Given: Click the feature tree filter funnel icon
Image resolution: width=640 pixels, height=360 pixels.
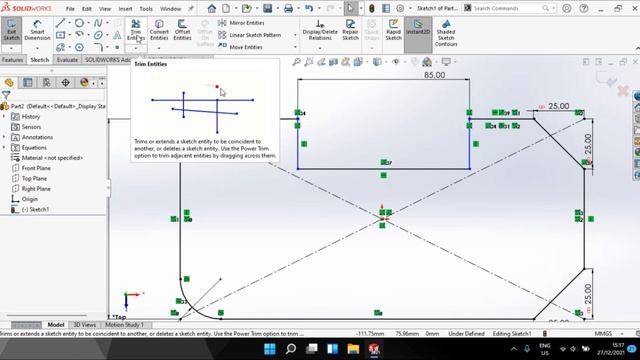Looking at the screenshot, I should click(6, 96).
